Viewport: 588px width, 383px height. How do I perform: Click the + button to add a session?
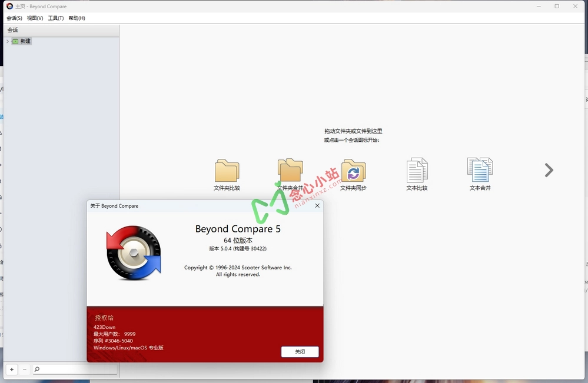tap(12, 369)
